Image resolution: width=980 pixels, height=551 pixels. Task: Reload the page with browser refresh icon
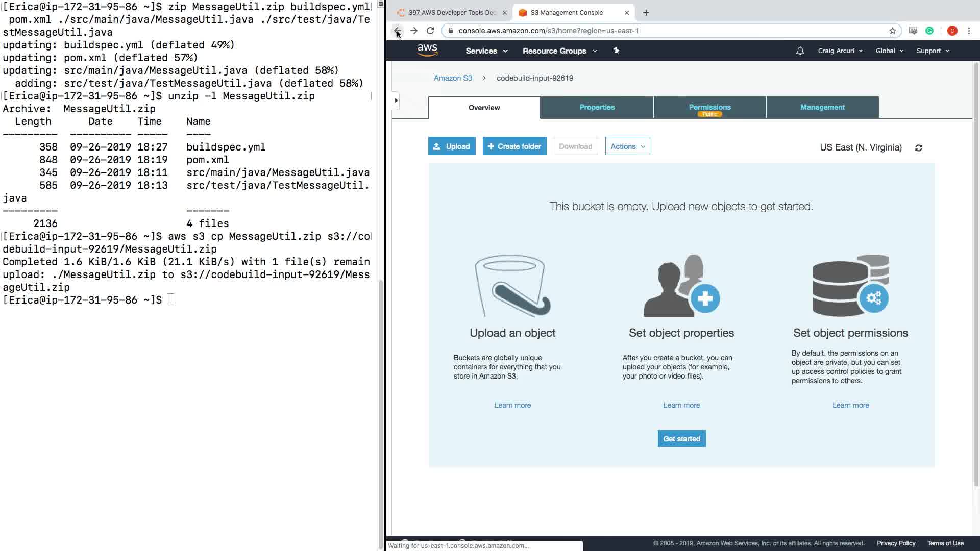[430, 31]
